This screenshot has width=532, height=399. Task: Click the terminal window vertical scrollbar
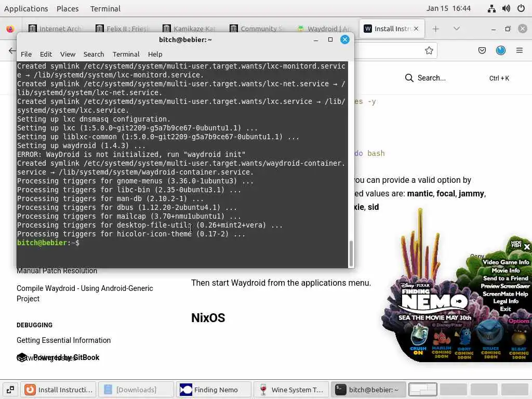point(351,253)
